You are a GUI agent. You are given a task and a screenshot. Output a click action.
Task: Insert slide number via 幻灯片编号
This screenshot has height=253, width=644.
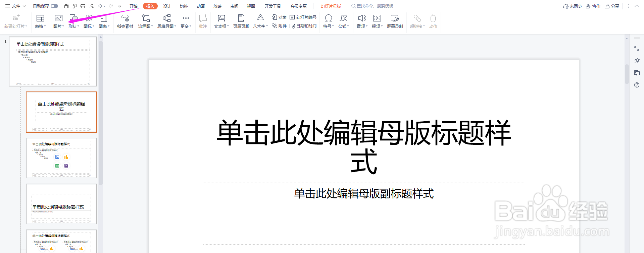point(303,17)
